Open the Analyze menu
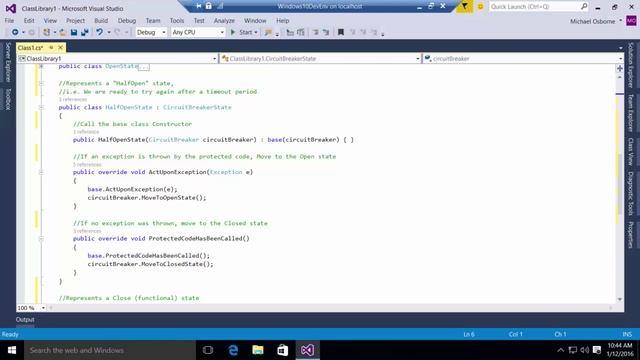The image size is (640, 360). click(x=224, y=20)
